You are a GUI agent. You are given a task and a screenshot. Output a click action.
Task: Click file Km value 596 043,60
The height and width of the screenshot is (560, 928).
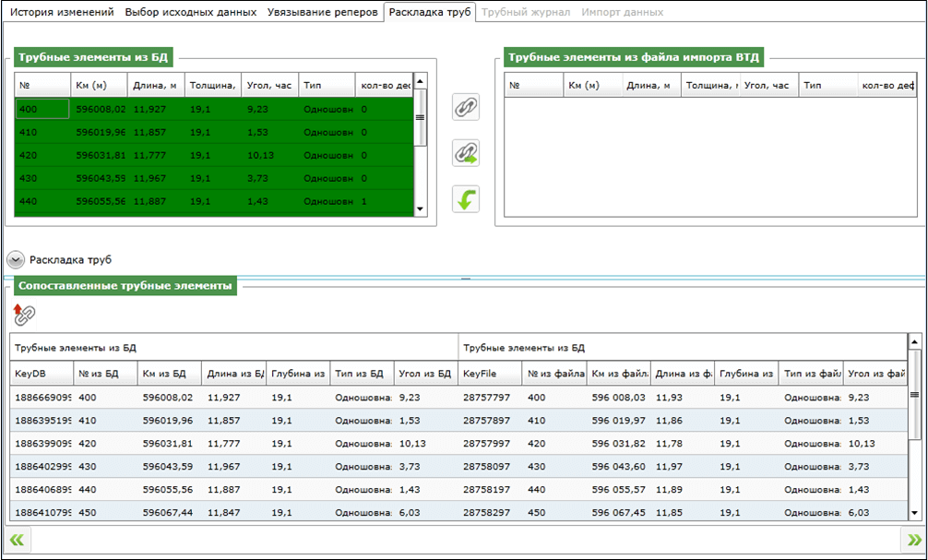tap(618, 467)
